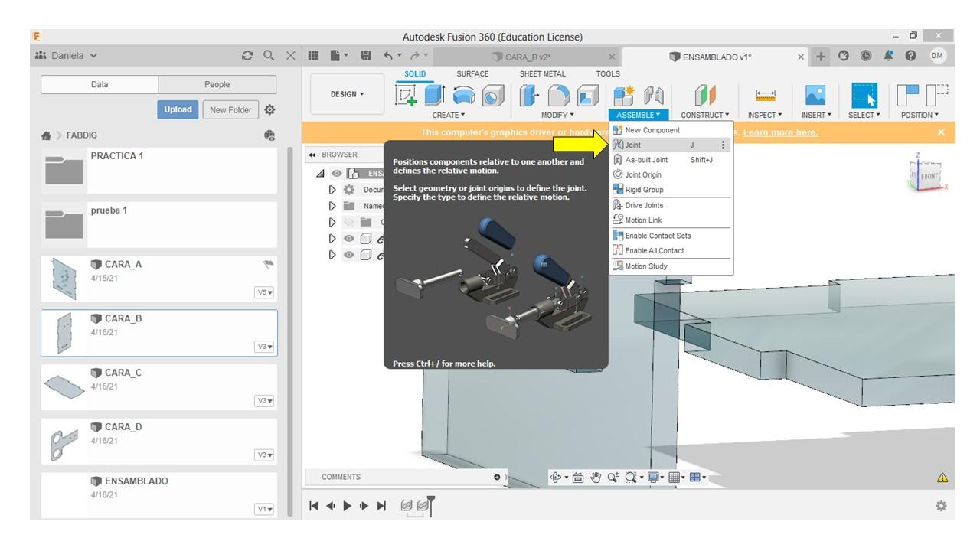Click the FRONT face of the ViewCube

929,176
